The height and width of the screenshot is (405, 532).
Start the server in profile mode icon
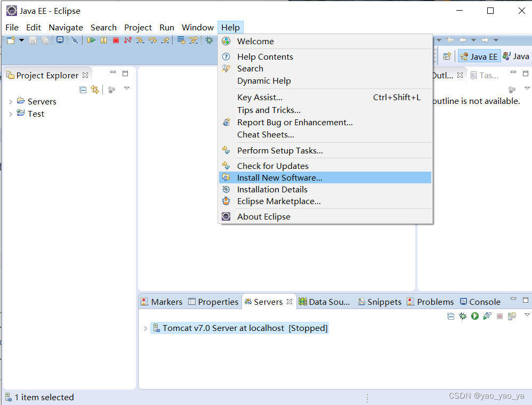pos(488,316)
